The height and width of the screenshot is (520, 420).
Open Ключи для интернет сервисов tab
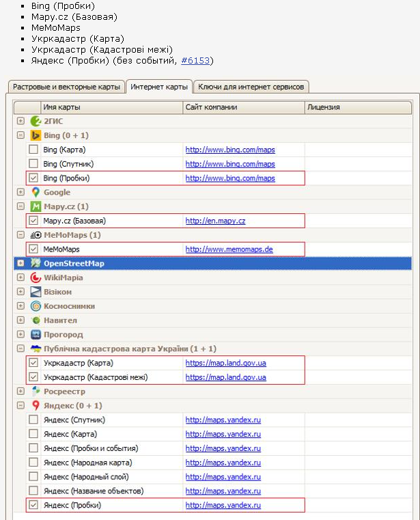(251, 87)
